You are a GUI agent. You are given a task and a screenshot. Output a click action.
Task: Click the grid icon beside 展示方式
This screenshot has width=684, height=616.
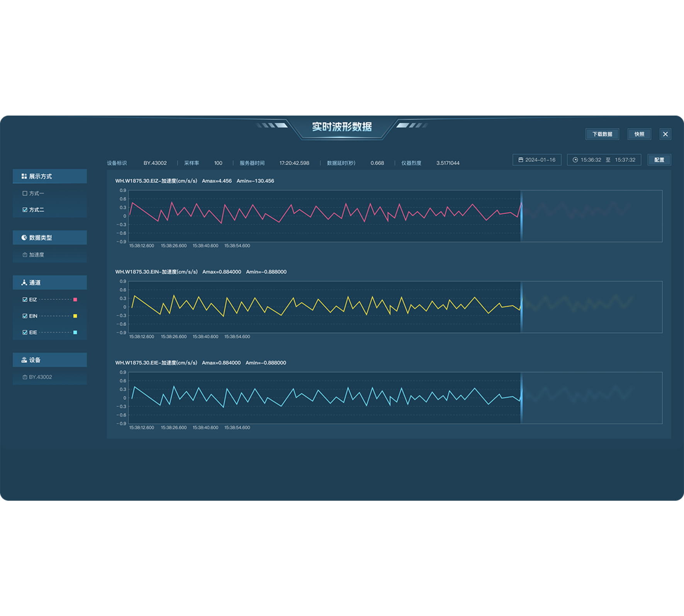pyautogui.click(x=24, y=176)
